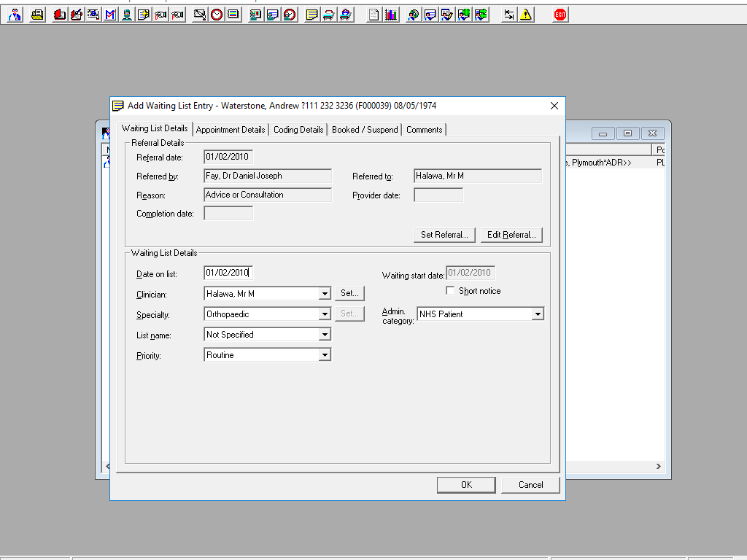747x560 pixels.
Task: Click the Edit Referral... button
Action: tap(511, 235)
